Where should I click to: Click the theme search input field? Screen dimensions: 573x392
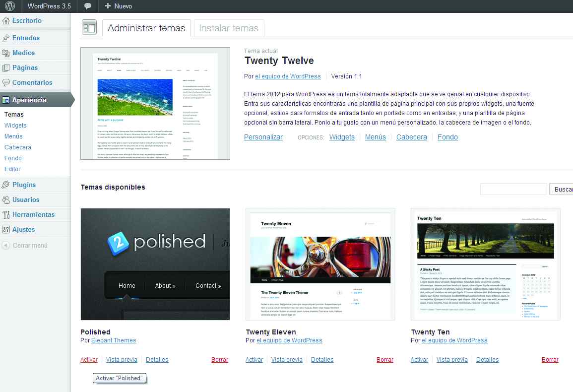513,189
